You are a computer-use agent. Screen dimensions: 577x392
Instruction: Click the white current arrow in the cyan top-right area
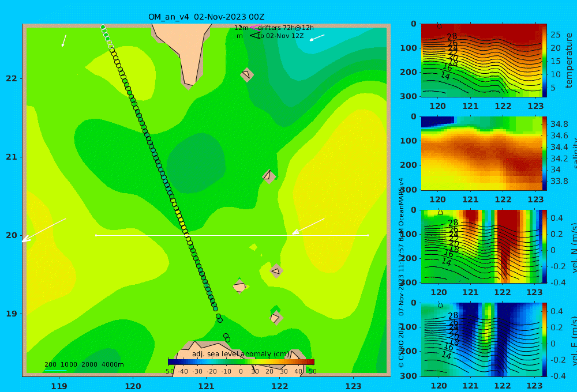coord(317,37)
